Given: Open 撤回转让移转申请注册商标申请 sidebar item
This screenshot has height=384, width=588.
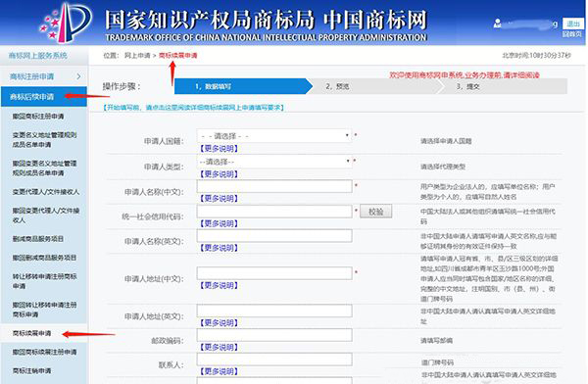Looking at the screenshot, I should (x=45, y=310).
